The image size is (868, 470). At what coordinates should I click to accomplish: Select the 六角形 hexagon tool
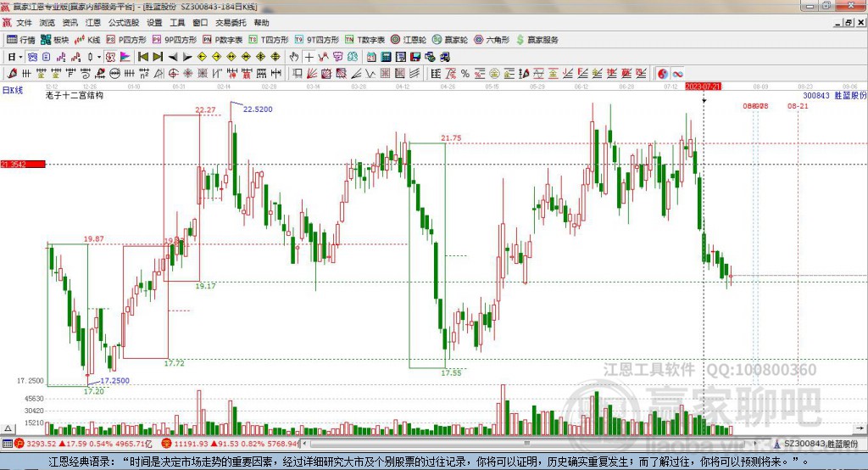pyautogui.click(x=492, y=40)
